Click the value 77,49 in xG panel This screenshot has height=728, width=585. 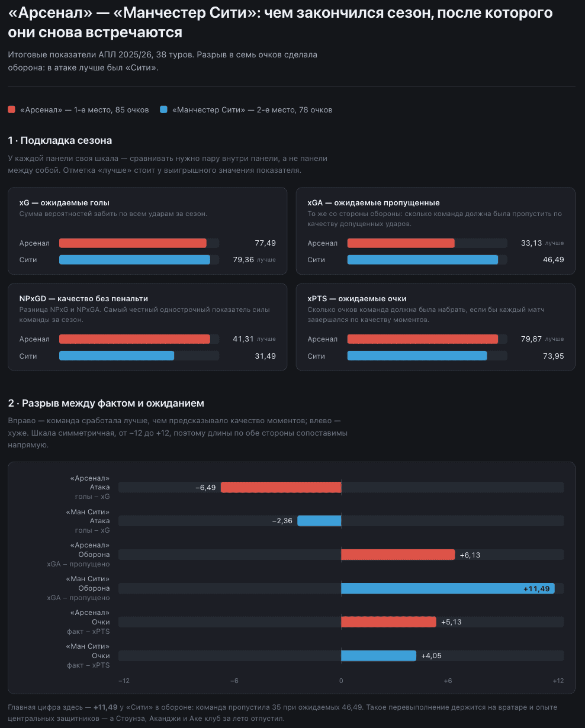point(265,243)
